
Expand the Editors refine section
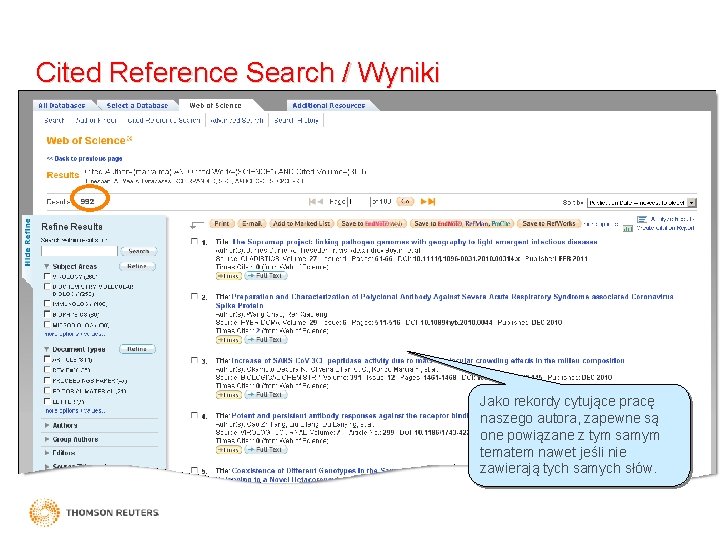click(47, 453)
